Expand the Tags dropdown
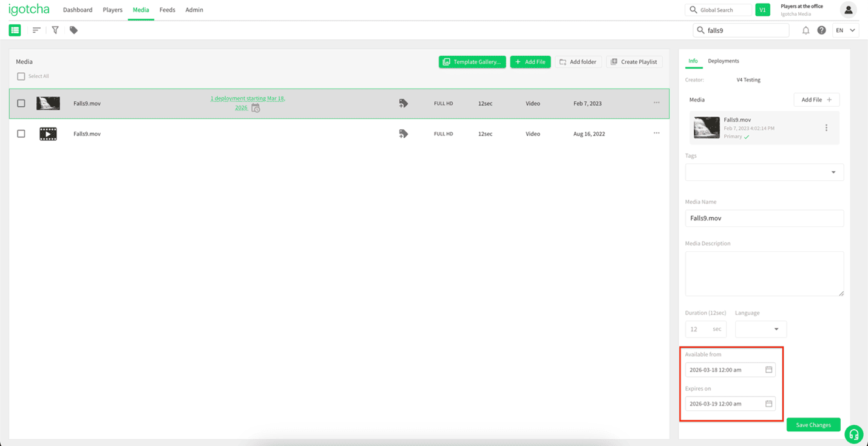 click(833, 172)
